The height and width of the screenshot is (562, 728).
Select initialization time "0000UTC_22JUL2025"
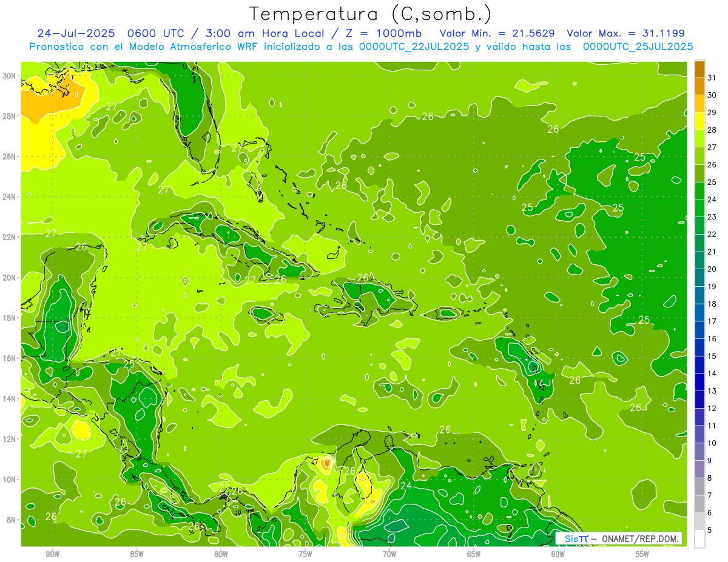[414, 47]
